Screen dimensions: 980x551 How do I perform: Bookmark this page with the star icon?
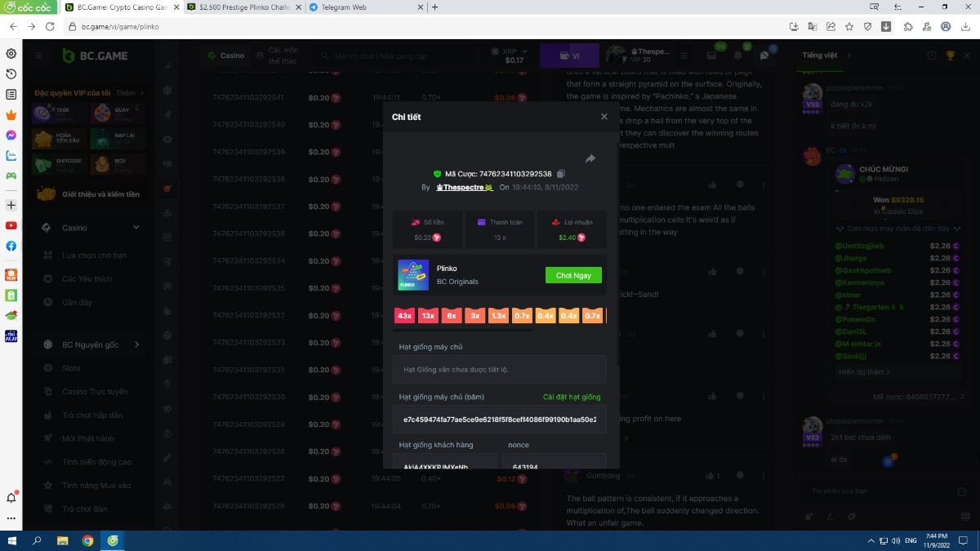(x=849, y=26)
